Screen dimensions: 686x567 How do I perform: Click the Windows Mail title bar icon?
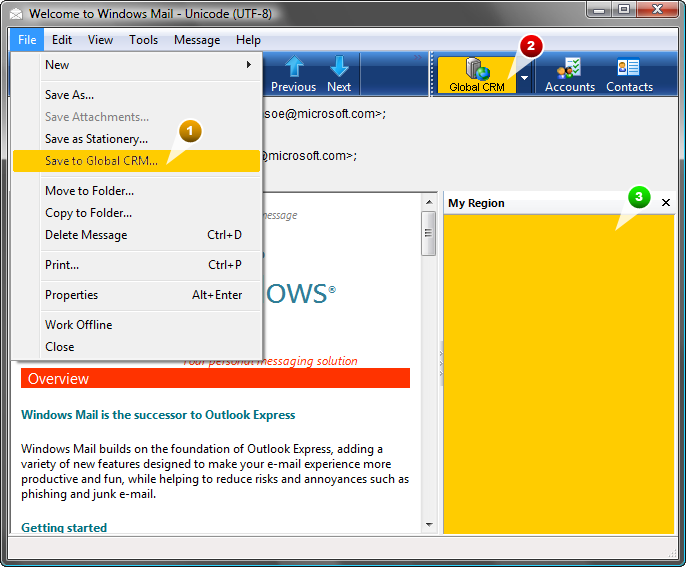tap(16, 14)
